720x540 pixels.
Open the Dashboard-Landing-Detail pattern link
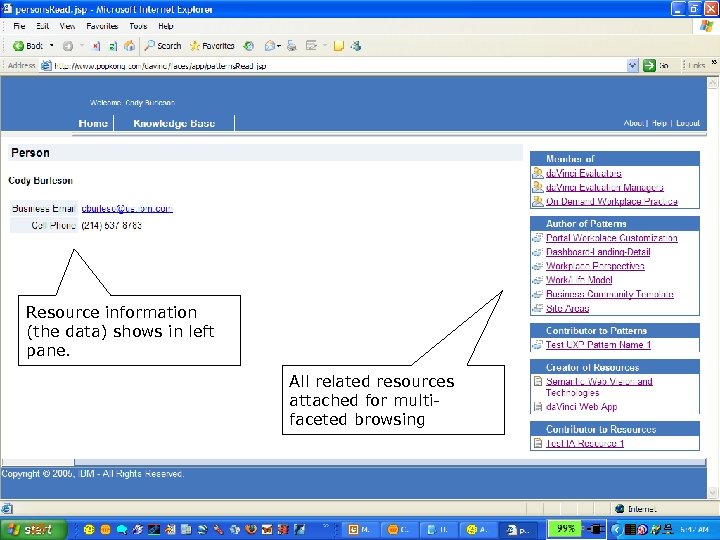pyautogui.click(x=598, y=252)
